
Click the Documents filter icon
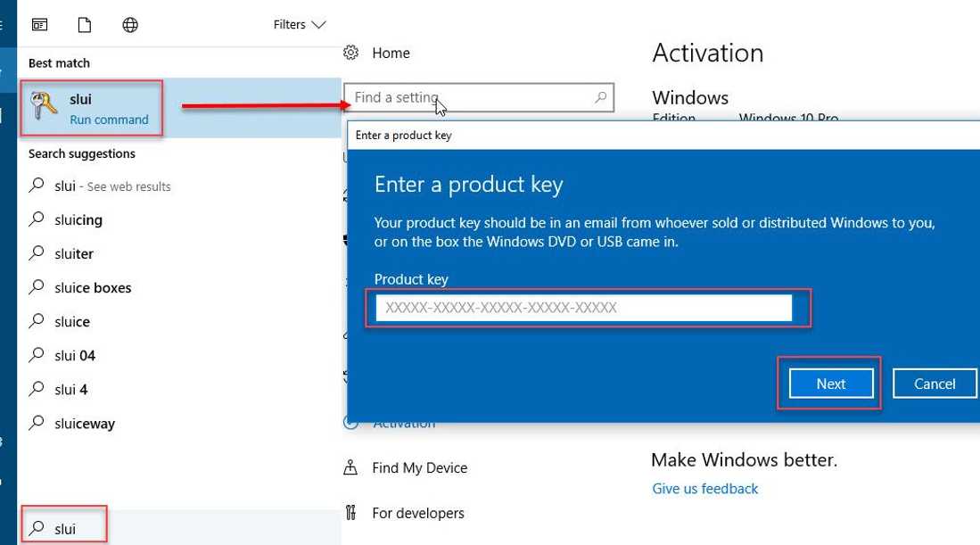pyautogui.click(x=85, y=24)
